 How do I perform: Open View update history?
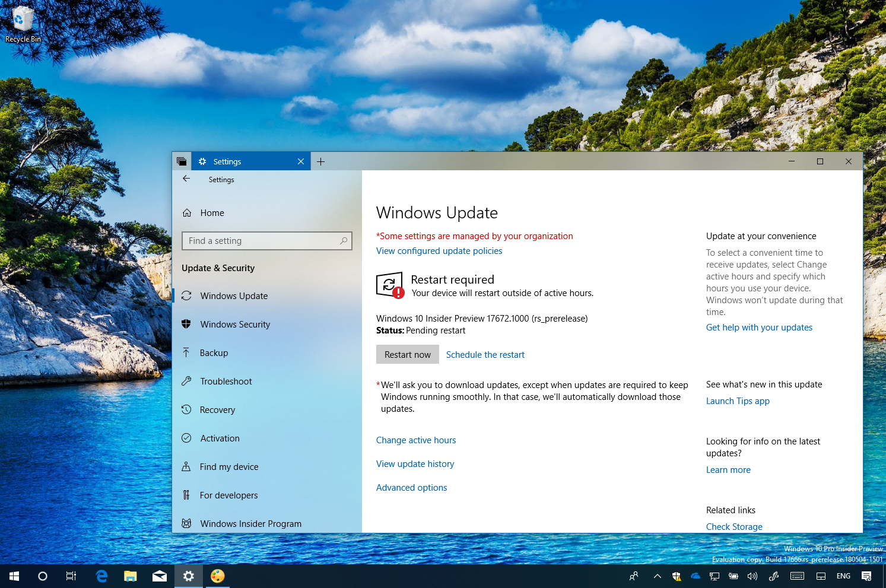pyautogui.click(x=415, y=463)
